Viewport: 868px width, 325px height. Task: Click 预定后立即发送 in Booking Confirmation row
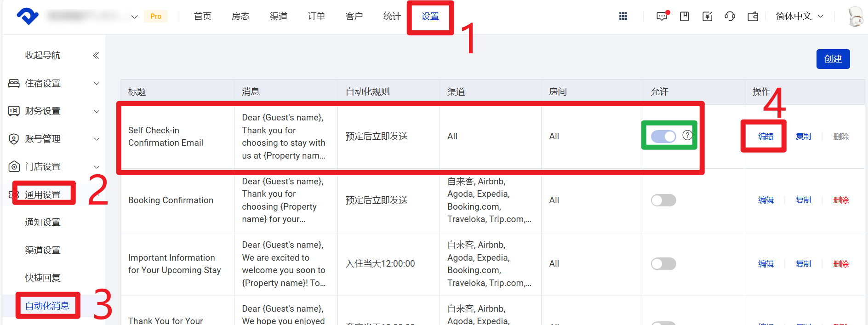click(377, 200)
